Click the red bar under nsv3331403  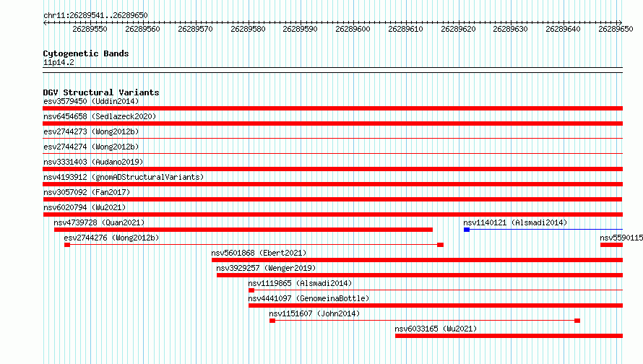click(x=332, y=169)
